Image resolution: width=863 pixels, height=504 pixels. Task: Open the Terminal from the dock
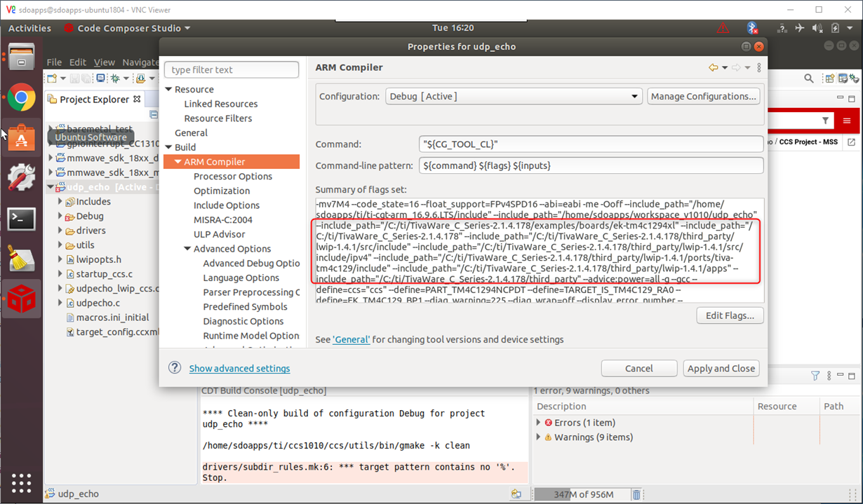click(21, 218)
